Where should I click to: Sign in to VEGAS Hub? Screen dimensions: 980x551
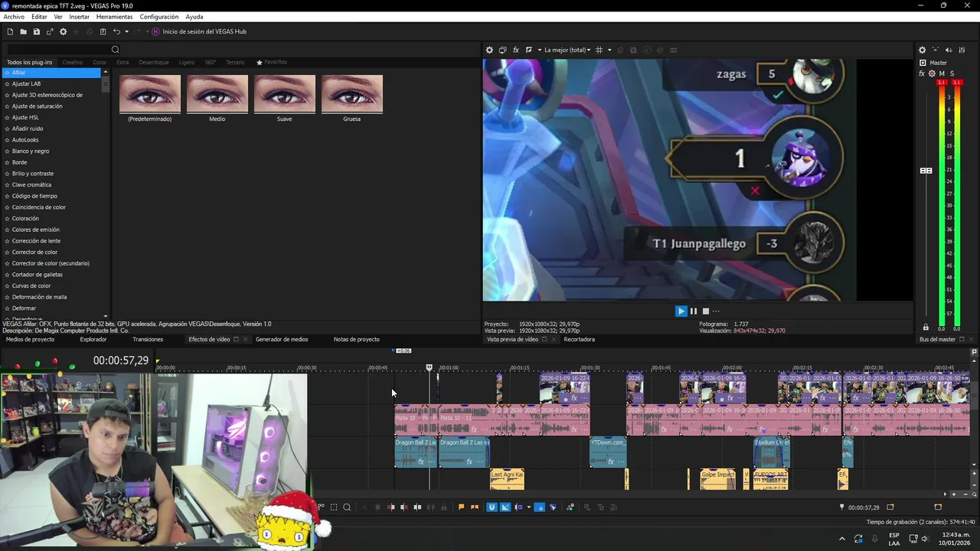click(199, 31)
